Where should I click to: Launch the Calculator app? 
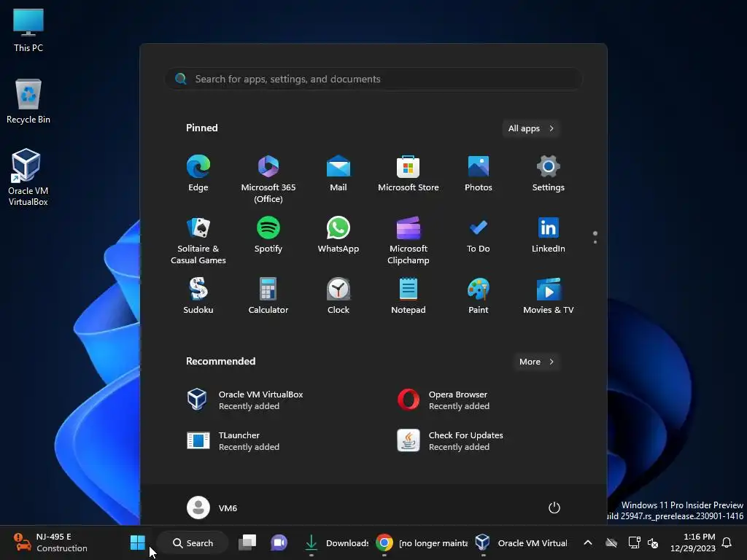[x=268, y=296]
